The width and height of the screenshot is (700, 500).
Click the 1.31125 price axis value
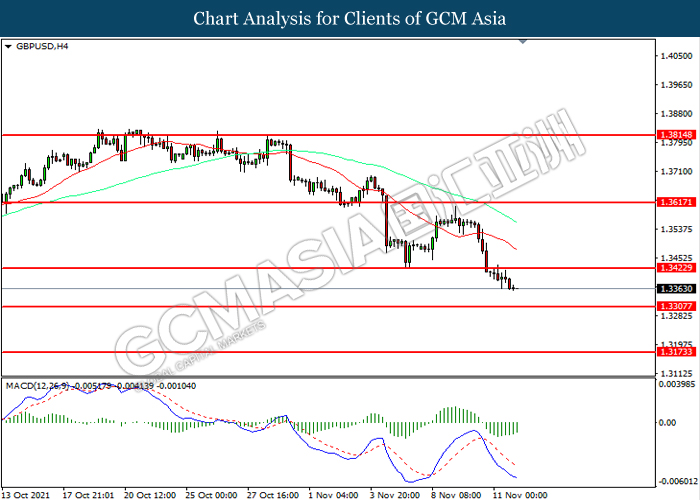676,374
